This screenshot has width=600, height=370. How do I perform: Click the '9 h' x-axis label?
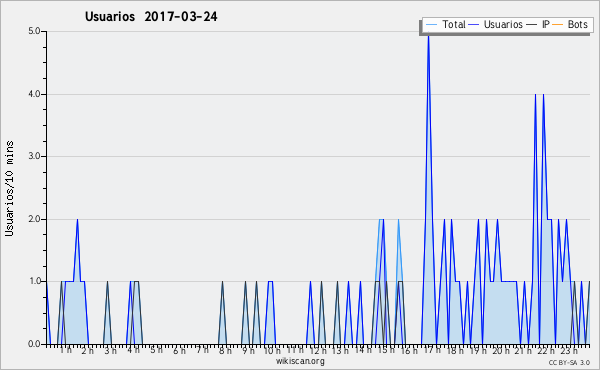[x=248, y=351]
